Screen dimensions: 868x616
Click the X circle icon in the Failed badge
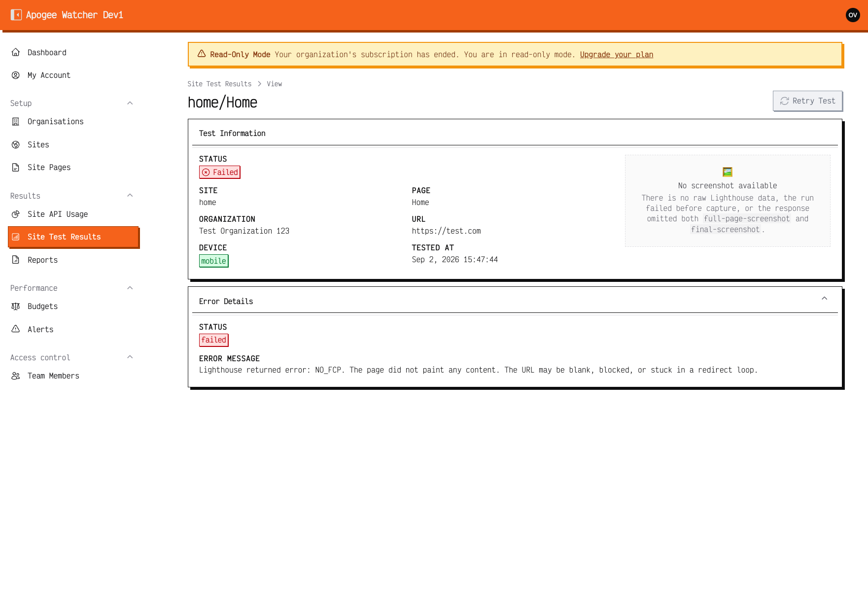(206, 172)
